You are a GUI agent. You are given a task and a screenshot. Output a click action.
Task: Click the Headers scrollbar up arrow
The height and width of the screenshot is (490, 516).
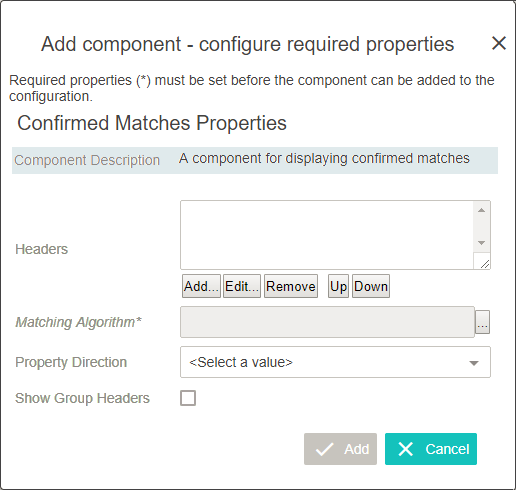(x=481, y=210)
